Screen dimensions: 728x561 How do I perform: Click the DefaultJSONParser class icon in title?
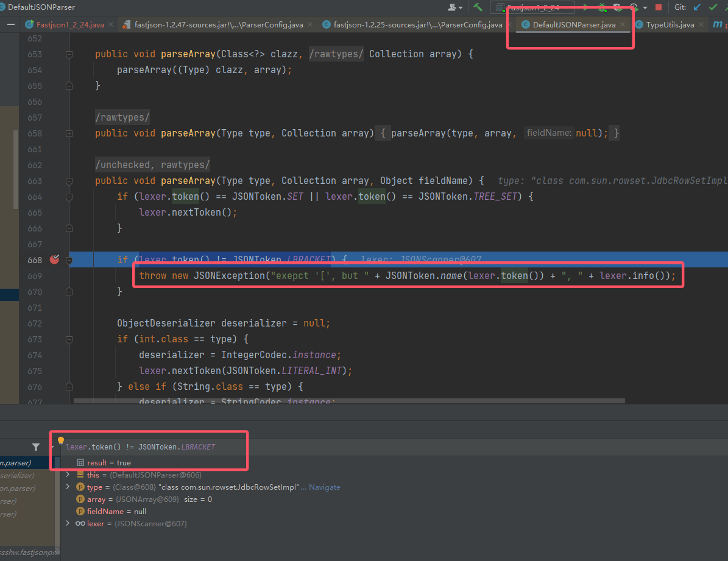coord(1,7)
